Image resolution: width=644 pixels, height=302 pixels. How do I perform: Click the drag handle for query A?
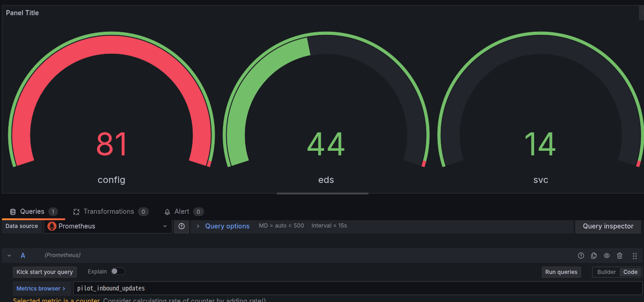pos(635,256)
